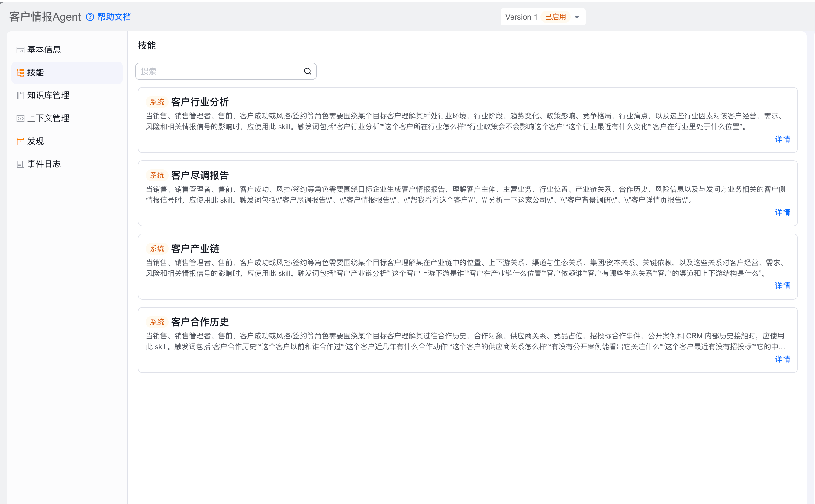Click the 上下文管理 code icon
Image resolution: width=815 pixels, height=504 pixels.
pyautogui.click(x=20, y=118)
